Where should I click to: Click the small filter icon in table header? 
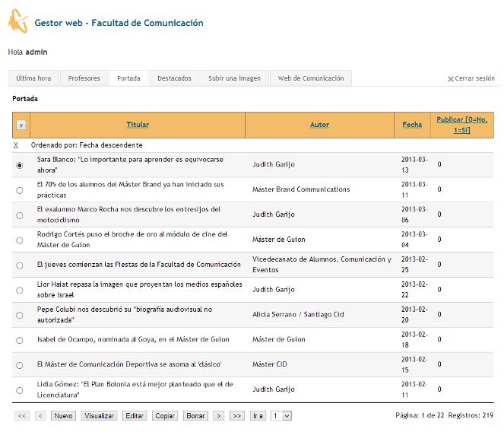(x=21, y=125)
